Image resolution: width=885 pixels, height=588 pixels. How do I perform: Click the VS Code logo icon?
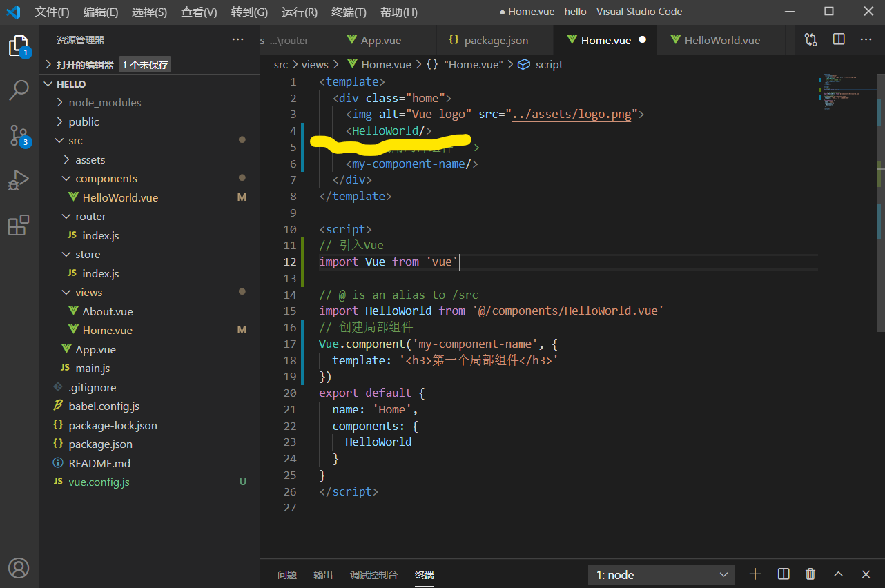coord(13,12)
